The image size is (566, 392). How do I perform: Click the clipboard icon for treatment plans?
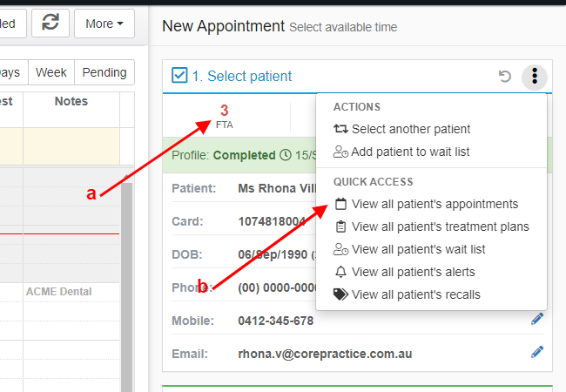tap(340, 226)
